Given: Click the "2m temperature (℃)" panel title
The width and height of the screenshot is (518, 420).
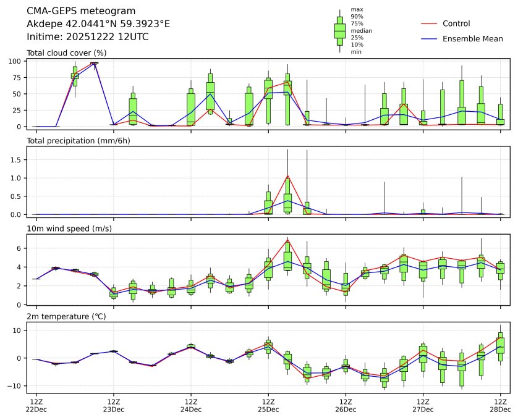Looking at the screenshot, I should (x=66, y=316).
